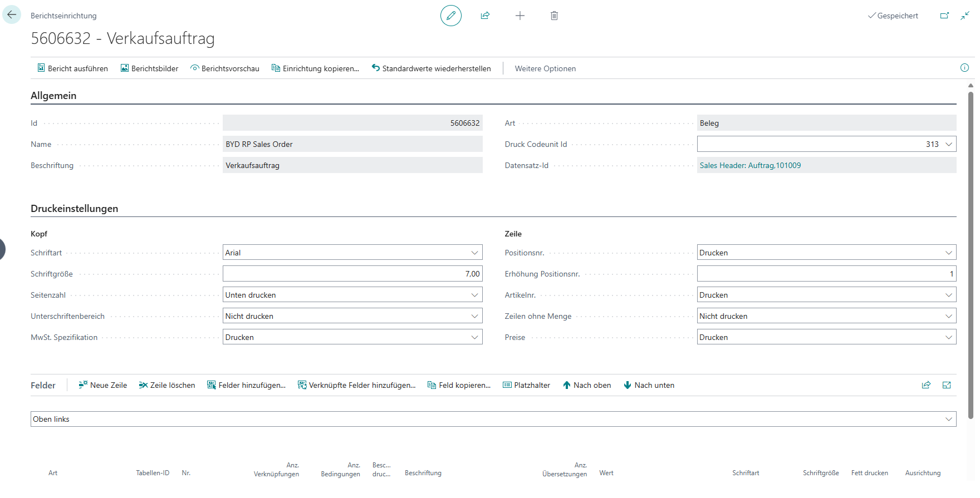Open Berichtsvorschau

pos(224,68)
